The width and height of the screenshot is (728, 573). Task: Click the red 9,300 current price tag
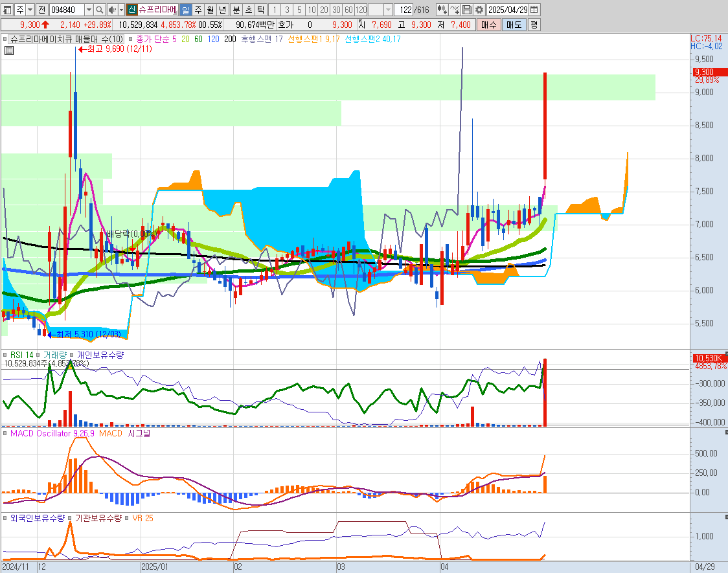coord(710,72)
